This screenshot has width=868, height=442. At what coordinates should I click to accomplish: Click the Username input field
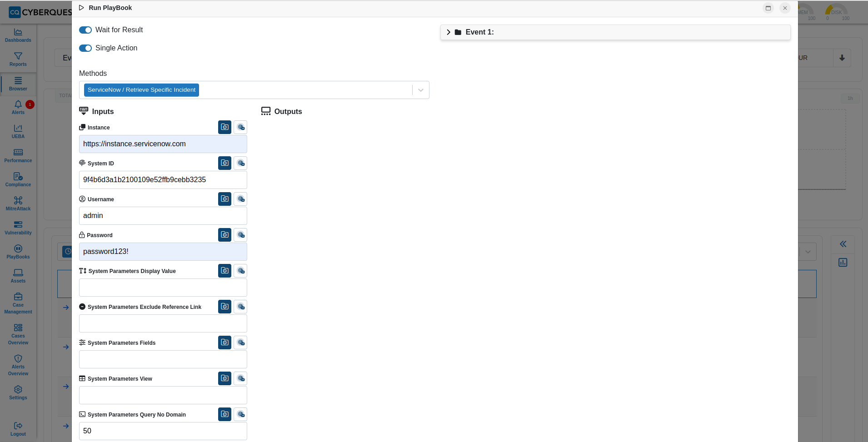[163, 216]
